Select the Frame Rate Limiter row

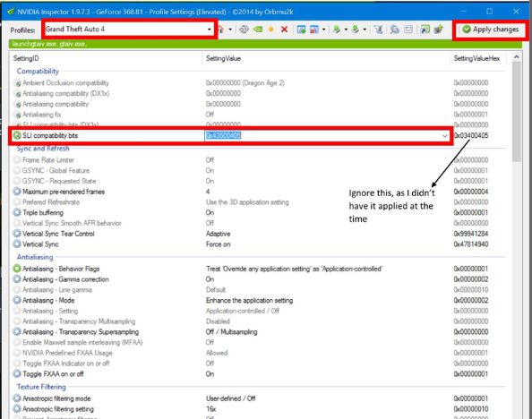pos(258,159)
